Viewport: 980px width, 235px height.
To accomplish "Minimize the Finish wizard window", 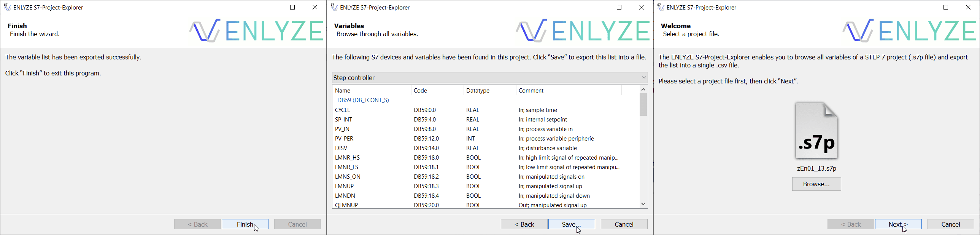I will [270, 7].
